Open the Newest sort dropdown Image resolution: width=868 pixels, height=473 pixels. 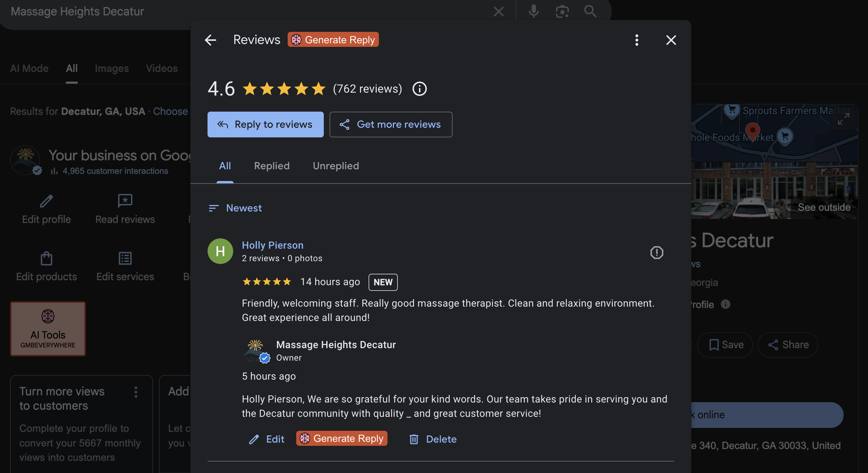[x=234, y=208]
